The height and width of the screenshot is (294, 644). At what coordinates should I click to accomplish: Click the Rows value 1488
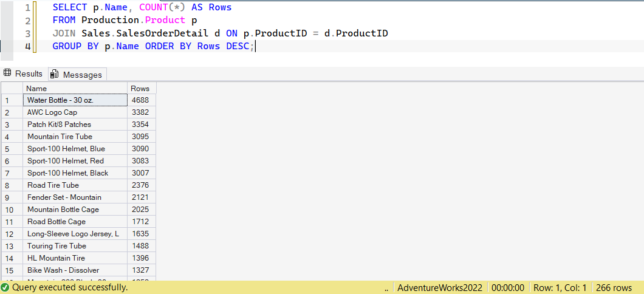pos(142,246)
